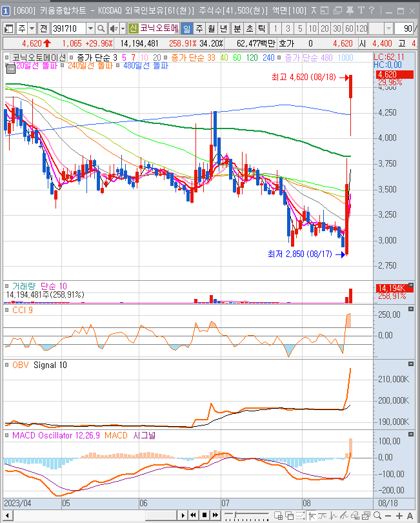Click the pencil line drawing tool icon
The image size is (420, 523).
click(344, 515)
